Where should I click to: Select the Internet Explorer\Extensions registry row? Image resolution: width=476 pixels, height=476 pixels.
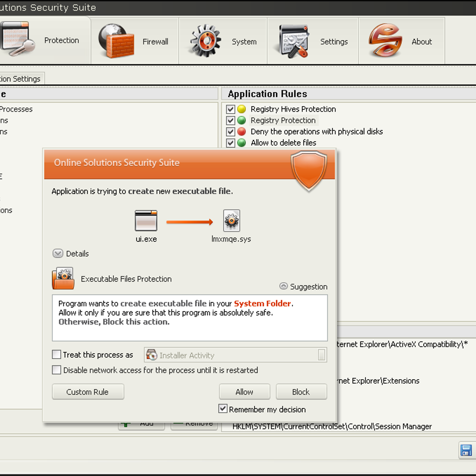378,381
